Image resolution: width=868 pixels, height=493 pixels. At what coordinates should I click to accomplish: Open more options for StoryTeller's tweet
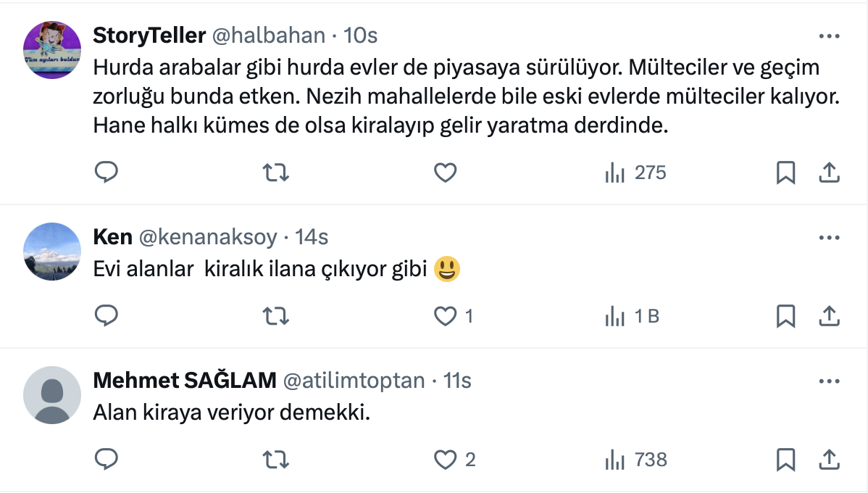pyautogui.click(x=829, y=36)
